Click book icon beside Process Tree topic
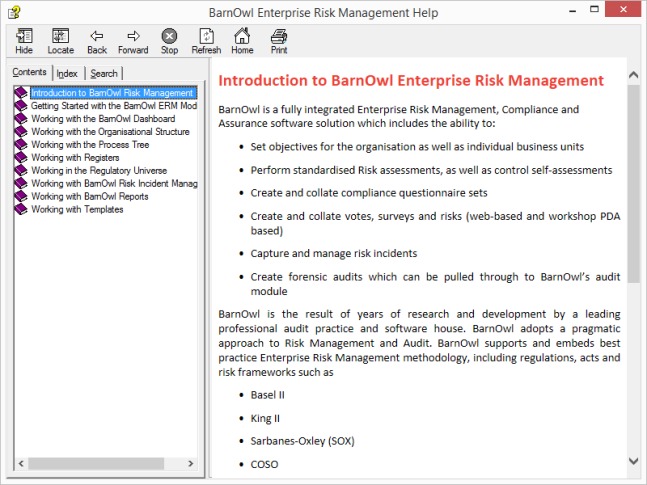Viewport: 647px width, 485px height. 21,144
